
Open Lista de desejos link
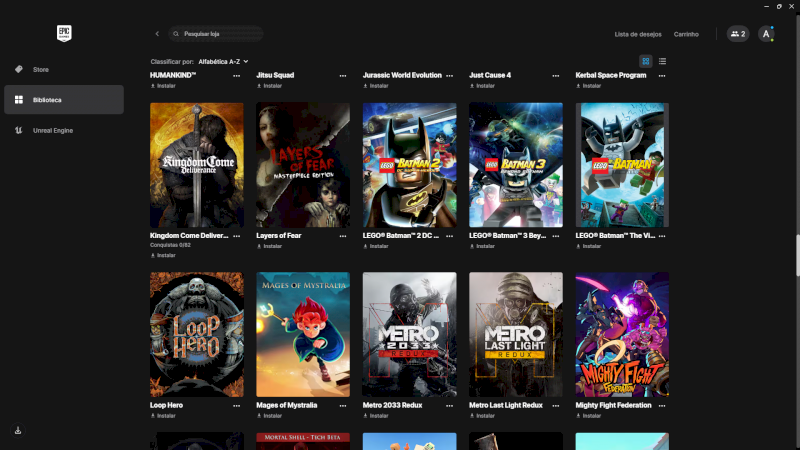point(638,34)
